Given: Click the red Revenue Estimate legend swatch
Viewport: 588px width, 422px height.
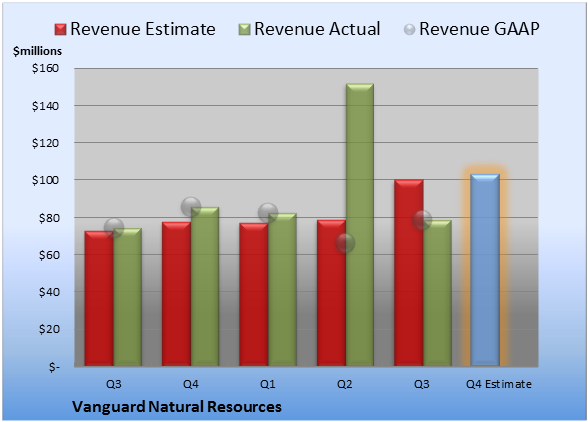Looking at the screenshot, I should 60,30.
